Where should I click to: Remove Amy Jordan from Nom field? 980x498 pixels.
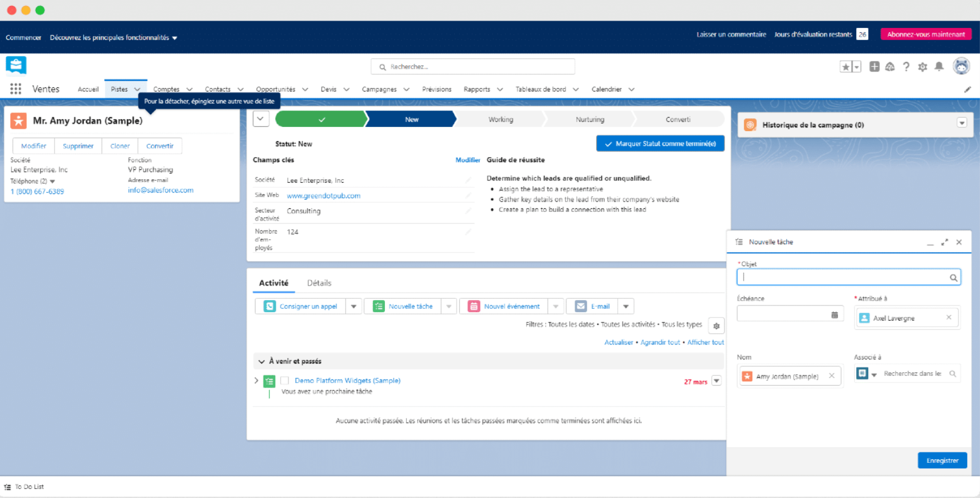coord(831,376)
